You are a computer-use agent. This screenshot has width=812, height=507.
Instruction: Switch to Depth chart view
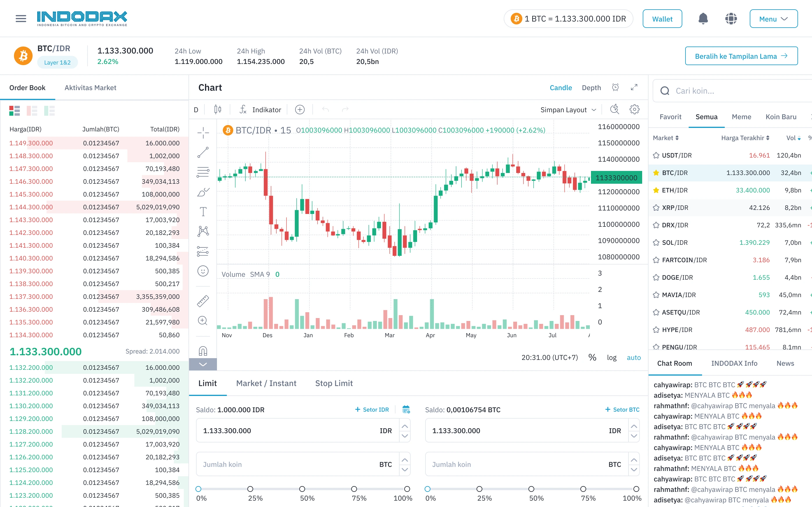[591, 88]
